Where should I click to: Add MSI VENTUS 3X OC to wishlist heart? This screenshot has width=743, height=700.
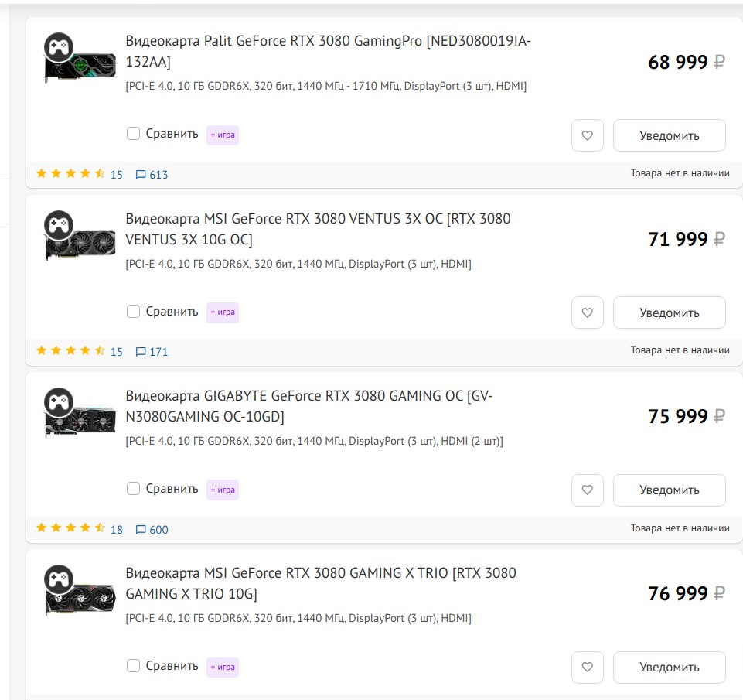coord(587,312)
